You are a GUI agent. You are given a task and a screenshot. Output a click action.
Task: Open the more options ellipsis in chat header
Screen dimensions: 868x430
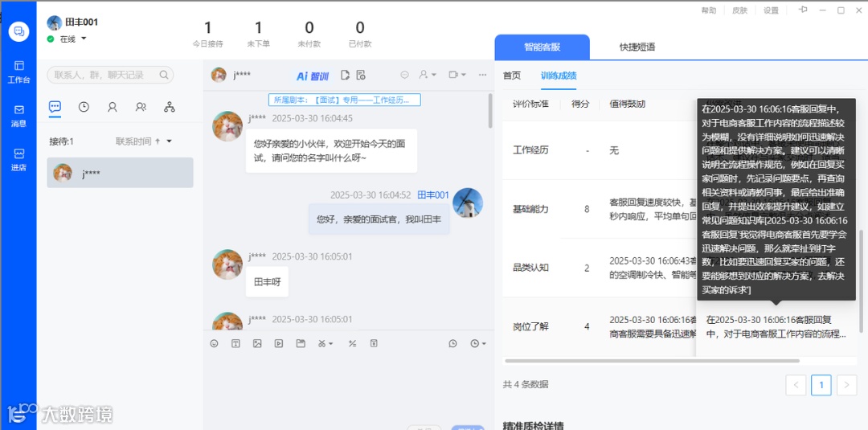click(x=483, y=75)
